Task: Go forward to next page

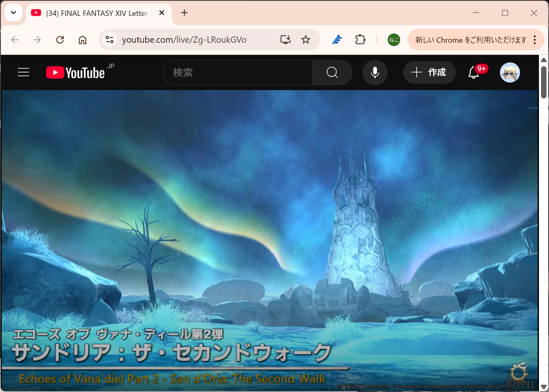Action: point(37,40)
